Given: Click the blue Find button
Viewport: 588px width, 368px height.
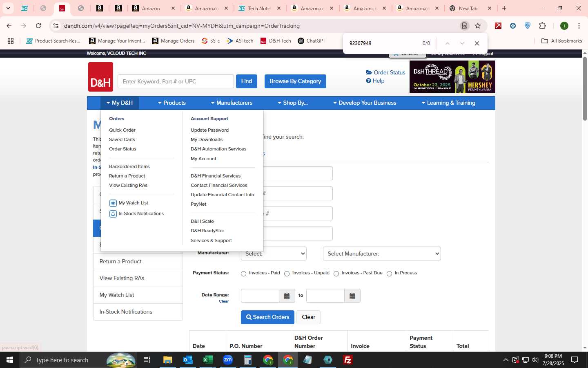Looking at the screenshot, I should (247, 81).
